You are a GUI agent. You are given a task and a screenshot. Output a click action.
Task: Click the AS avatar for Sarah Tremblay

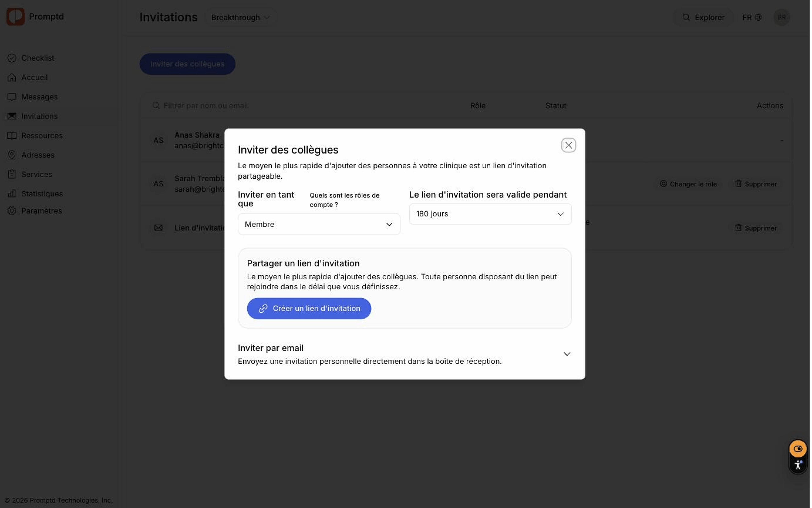coord(159,184)
